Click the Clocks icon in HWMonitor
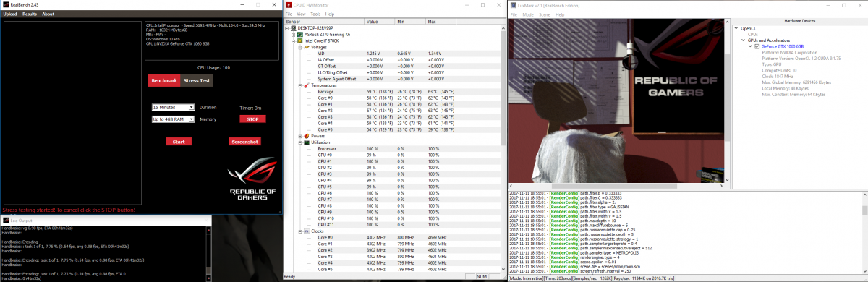 (x=306, y=231)
